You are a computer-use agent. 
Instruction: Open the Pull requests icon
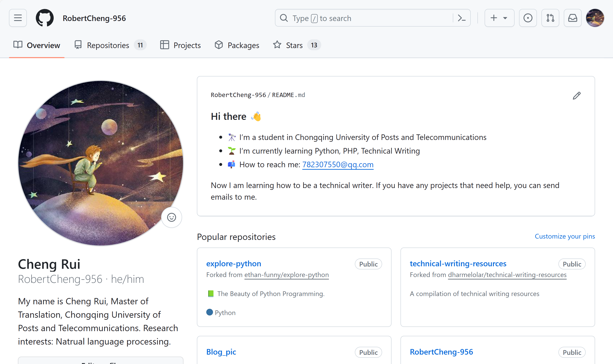550,18
